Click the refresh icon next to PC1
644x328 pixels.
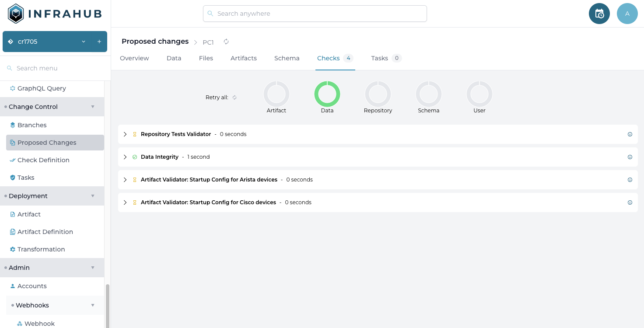pos(226,42)
